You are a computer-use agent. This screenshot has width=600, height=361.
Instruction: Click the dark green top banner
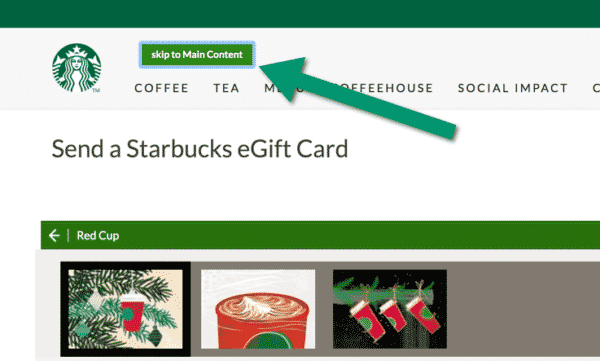coord(300,14)
